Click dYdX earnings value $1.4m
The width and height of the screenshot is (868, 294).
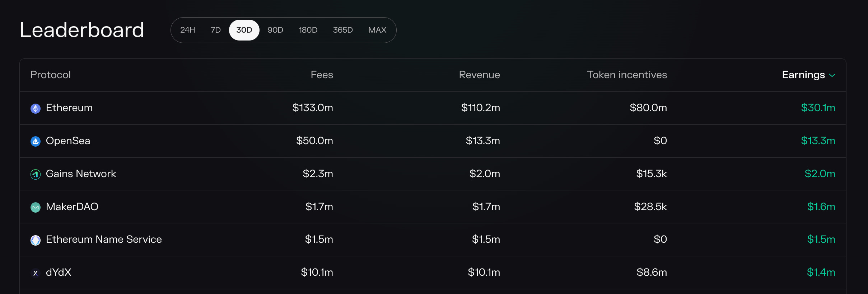point(821,272)
